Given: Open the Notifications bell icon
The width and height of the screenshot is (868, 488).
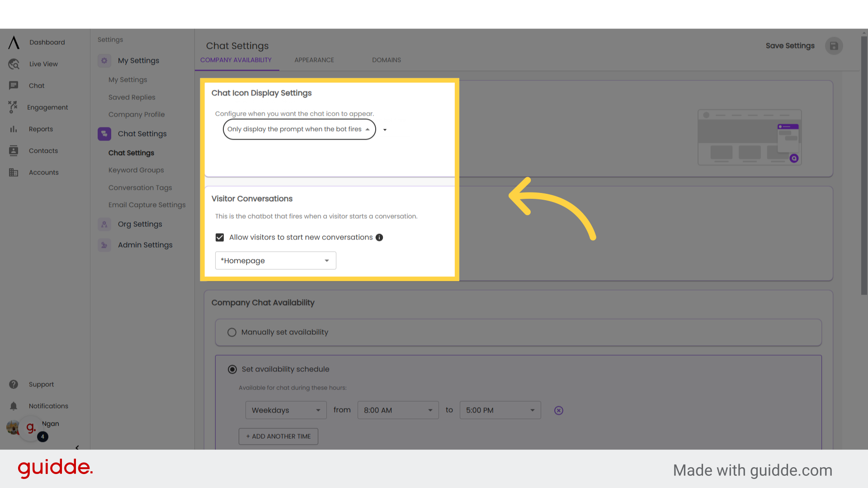Looking at the screenshot, I should (14, 406).
